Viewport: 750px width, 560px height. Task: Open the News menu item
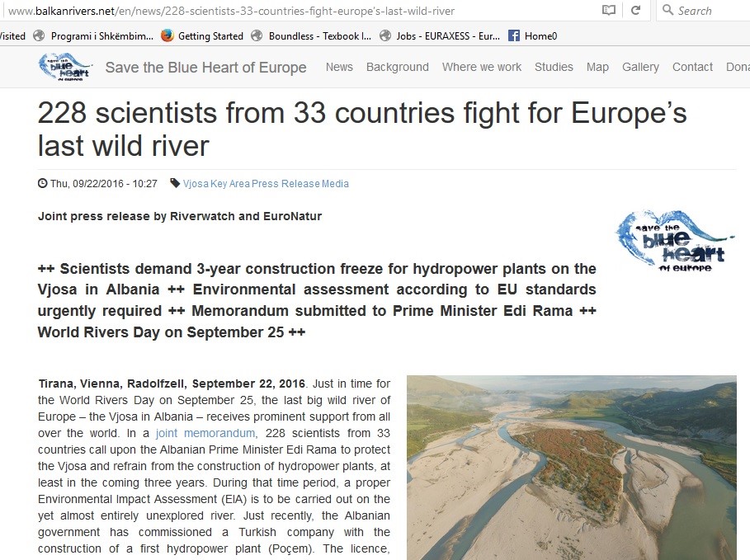tap(339, 67)
